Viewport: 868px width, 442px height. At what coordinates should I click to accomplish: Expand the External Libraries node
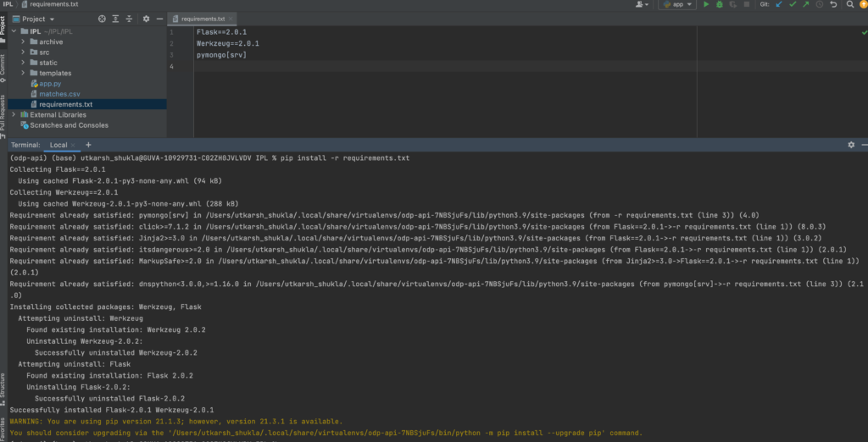point(14,115)
